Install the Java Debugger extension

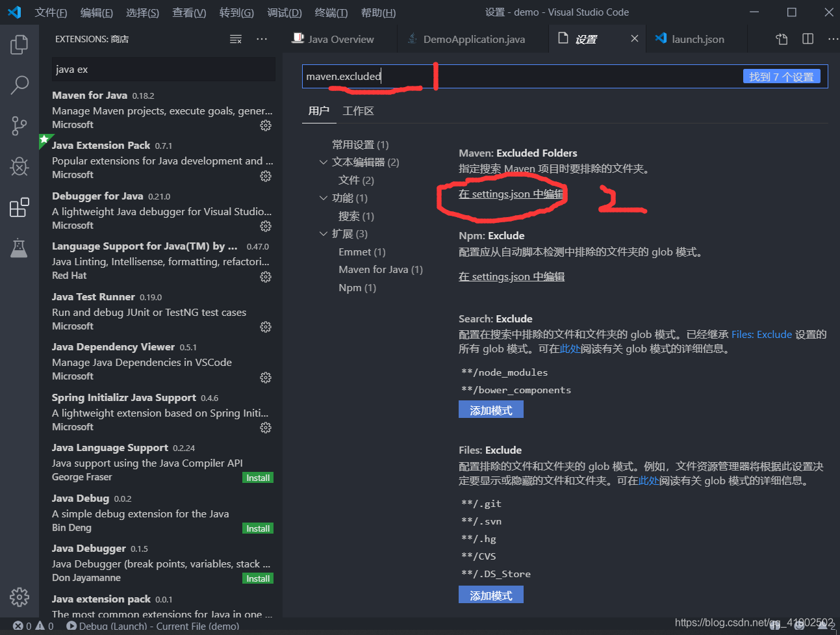point(258,578)
